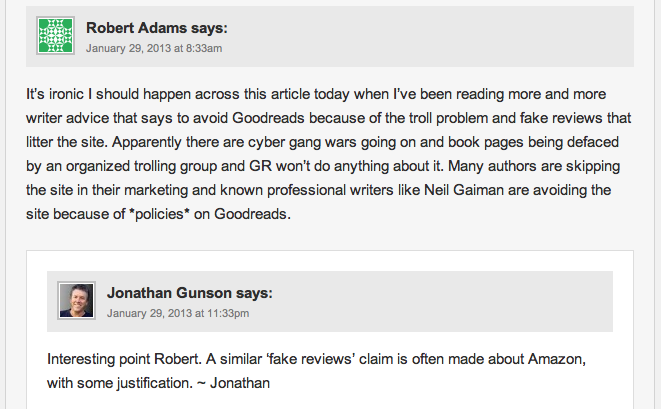Click the final "Goodreads." ending Robert's comment

tap(253, 214)
